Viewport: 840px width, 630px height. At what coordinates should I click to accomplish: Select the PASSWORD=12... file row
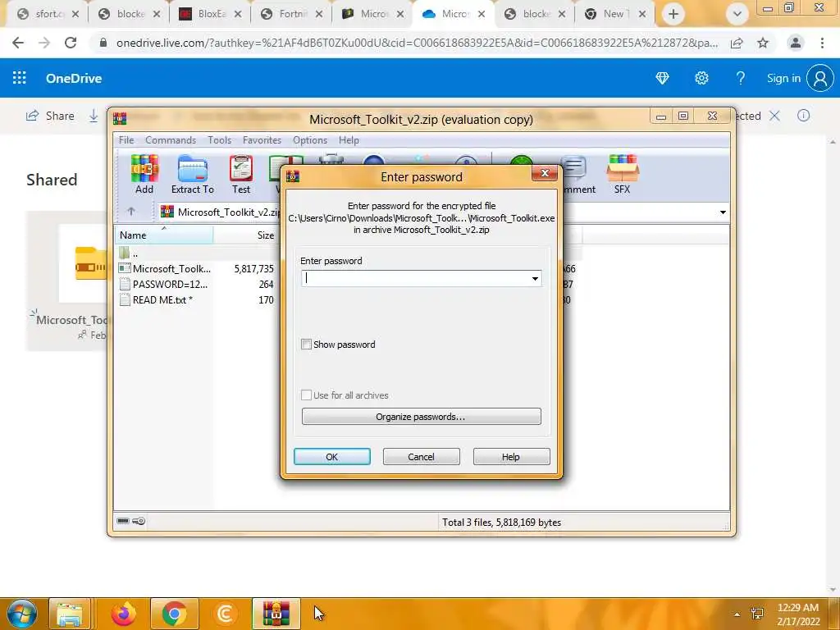pos(170,284)
